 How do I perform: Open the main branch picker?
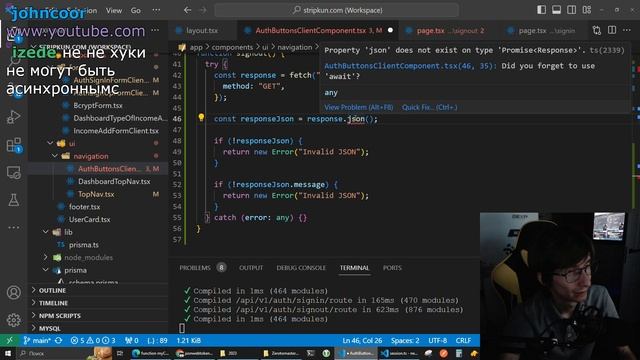pos(37,340)
